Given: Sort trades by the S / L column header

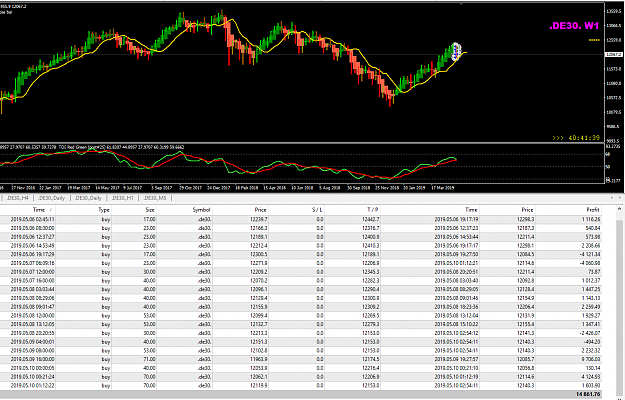Looking at the screenshot, I should [317, 210].
